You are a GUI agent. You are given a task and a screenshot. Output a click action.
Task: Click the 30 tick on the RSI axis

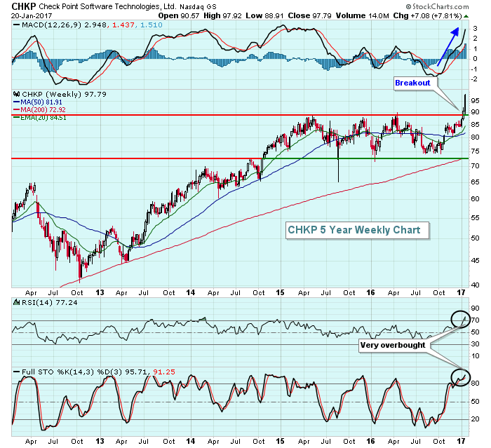475,344
